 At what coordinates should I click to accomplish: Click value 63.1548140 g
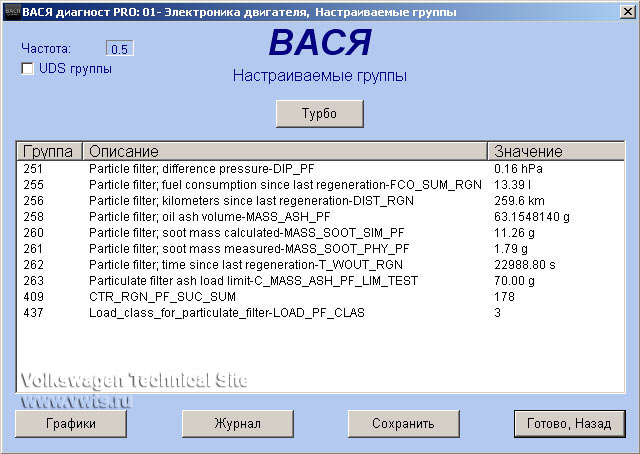[x=532, y=216]
